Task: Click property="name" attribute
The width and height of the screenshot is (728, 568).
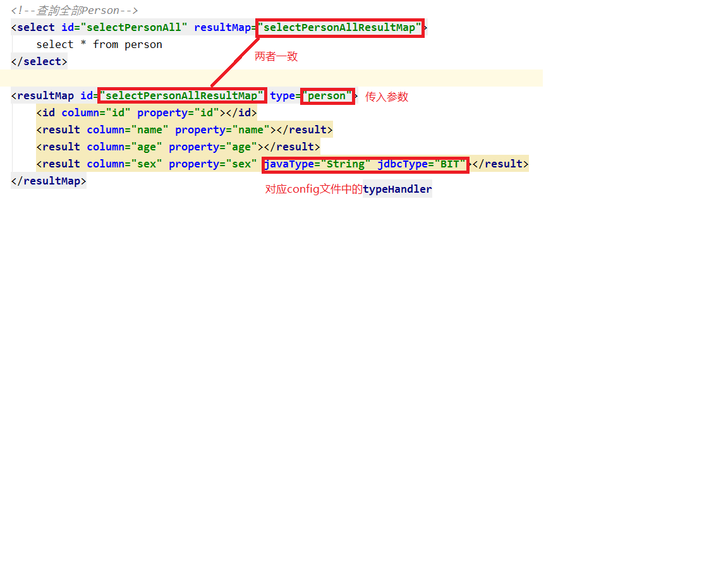Action: tap(222, 130)
